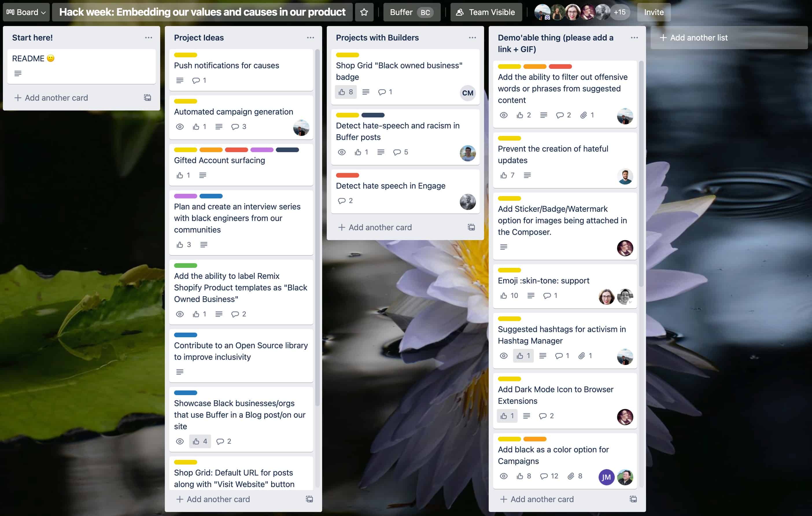Click the star/favorite icon on board
The width and height of the screenshot is (812, 516).
[x=363, y=12]
